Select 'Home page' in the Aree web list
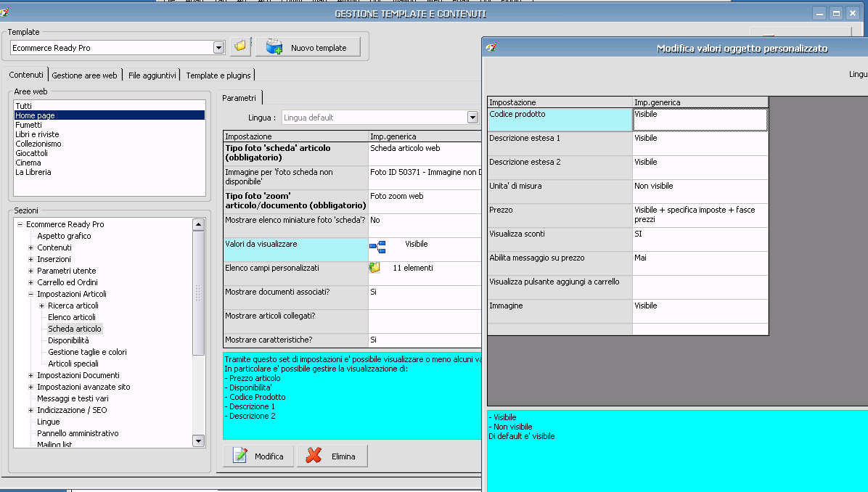Screen dimensions: 868x492 coord(110,115)
